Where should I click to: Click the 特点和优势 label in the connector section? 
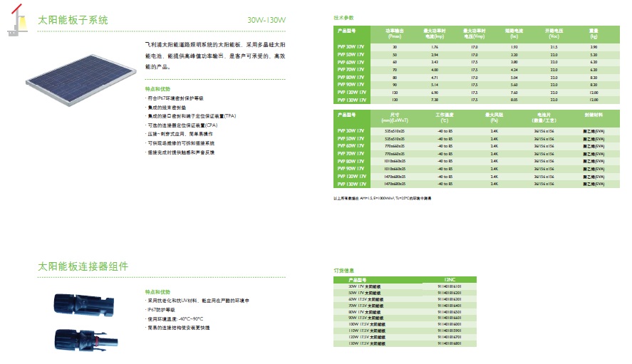coord(157,292)
